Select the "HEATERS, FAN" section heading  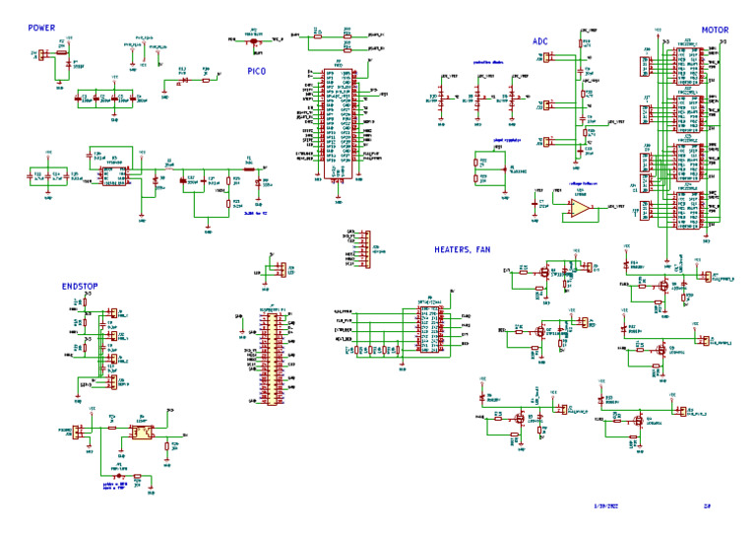(x=462, y=250)
